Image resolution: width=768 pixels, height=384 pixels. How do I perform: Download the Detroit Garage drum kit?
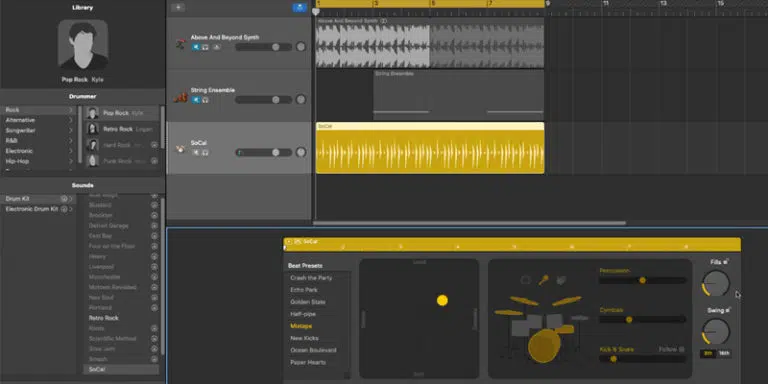coord(154,226)
